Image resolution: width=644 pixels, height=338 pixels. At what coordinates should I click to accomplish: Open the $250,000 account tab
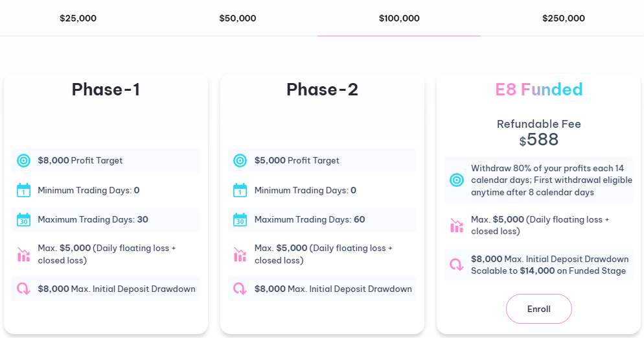coord(564,18)
